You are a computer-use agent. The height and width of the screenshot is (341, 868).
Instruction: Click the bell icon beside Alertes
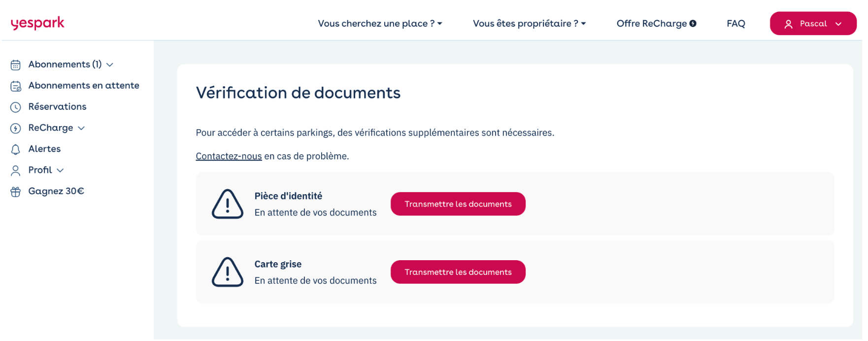click(16, 150)
